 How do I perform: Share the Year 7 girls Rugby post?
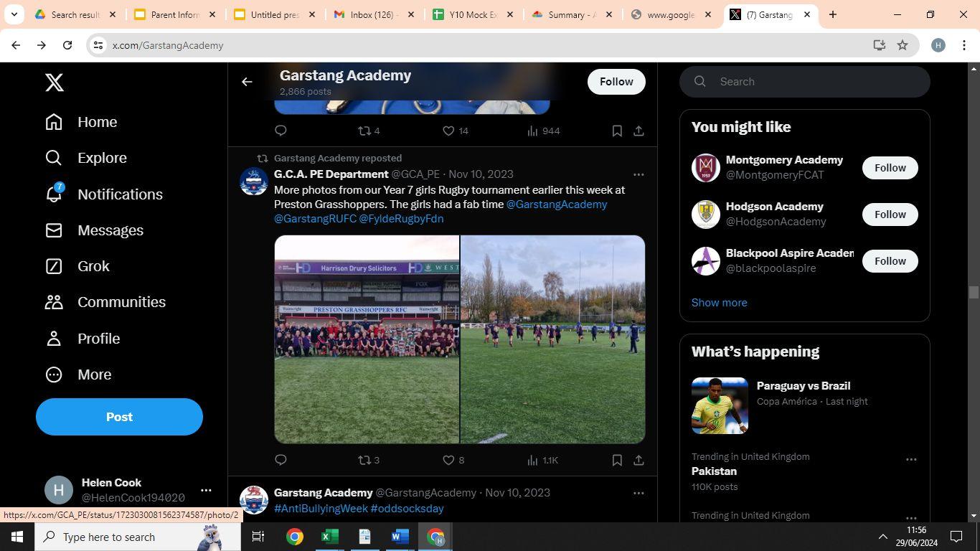click(x=639, y=460)
